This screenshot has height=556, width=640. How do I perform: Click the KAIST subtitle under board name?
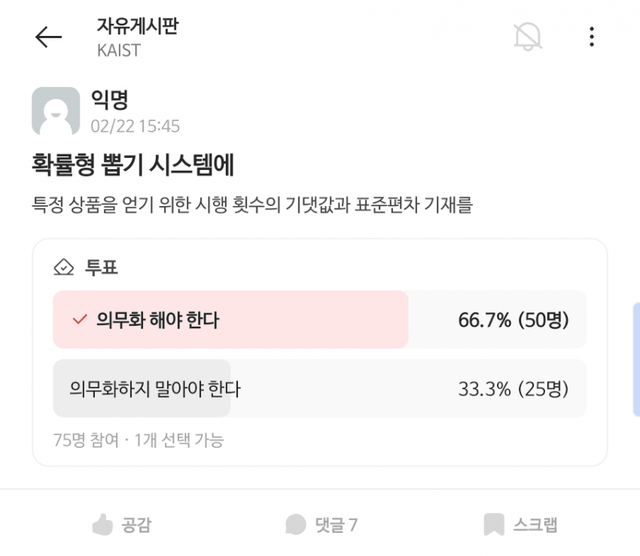pos(119,50)
